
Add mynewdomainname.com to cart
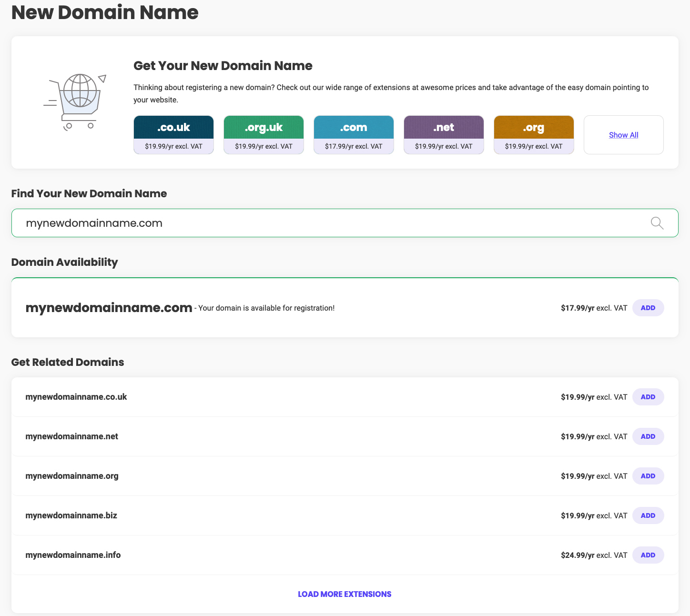(x=648, y=308)
